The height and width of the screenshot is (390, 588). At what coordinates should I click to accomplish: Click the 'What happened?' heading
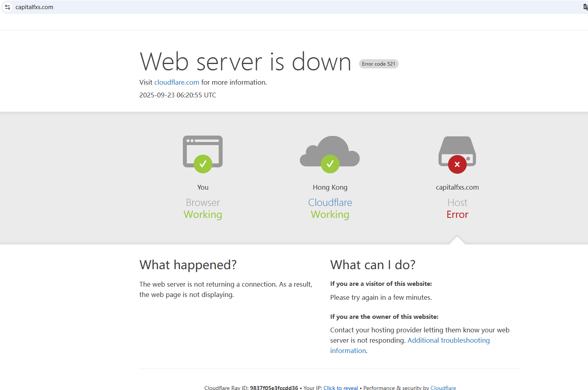click(x=188, y=265)
